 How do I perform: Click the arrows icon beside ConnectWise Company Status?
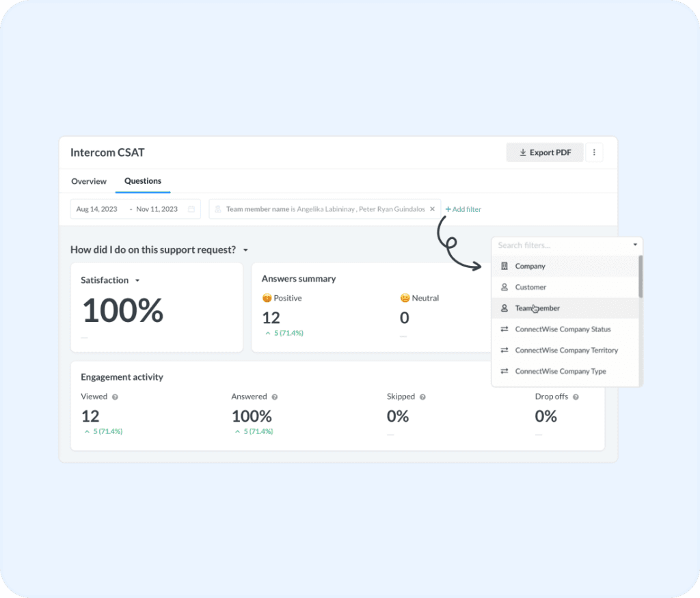[x=505, y=329]
